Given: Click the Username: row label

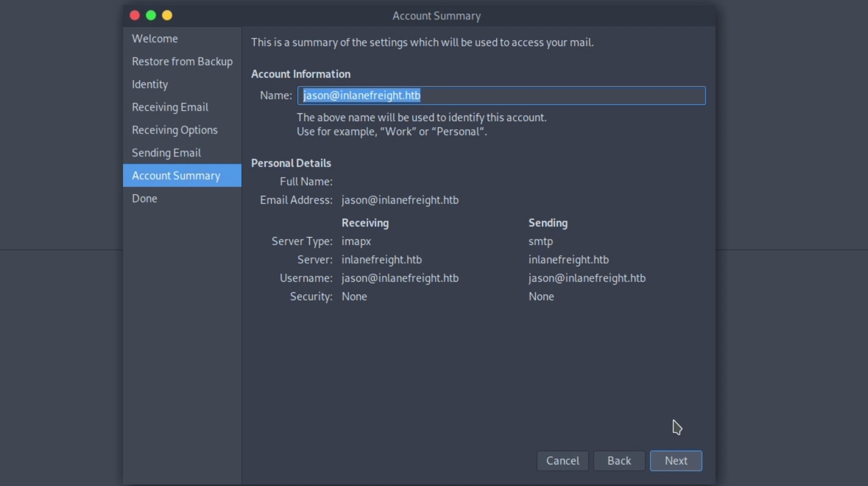Looking at the screenshot, I should pyautogui.click(x=306, y=278).
